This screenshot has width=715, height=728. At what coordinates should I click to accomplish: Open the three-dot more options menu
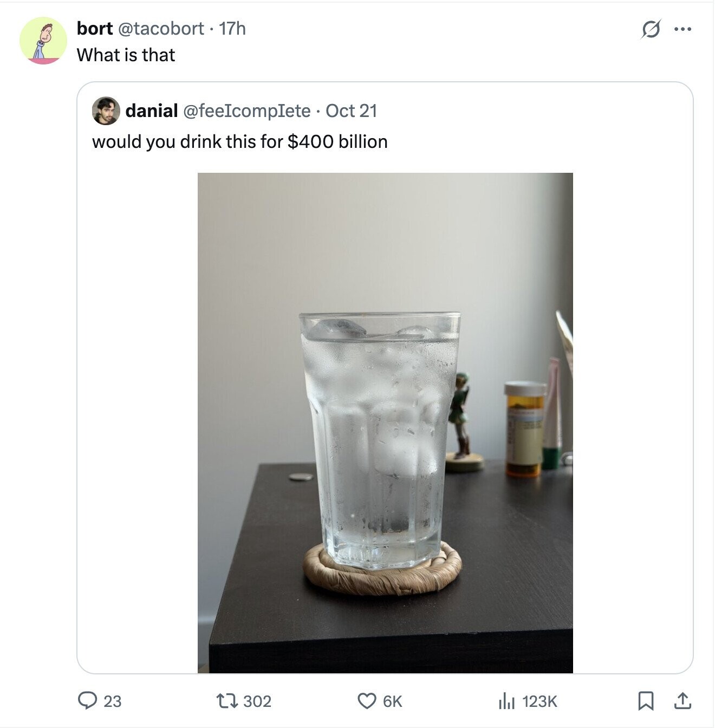pyautogui.click(x=682, y=29)
